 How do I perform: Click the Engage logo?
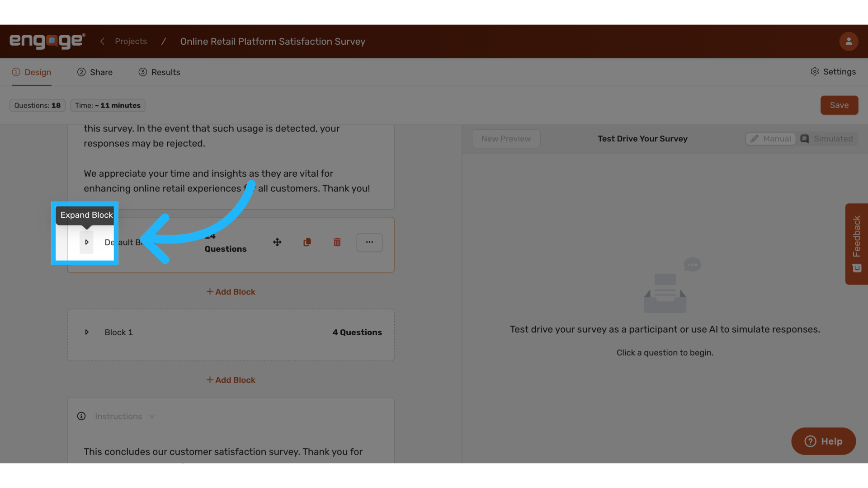coord(47,41)
